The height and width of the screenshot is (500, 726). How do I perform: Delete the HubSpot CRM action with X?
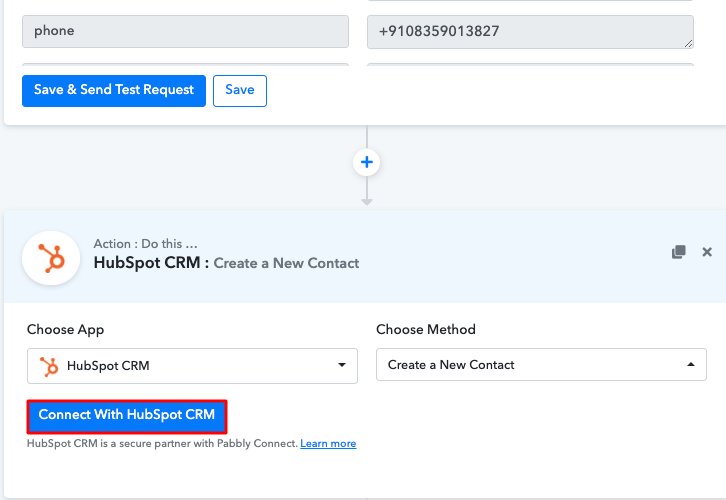pyautogui.click(x=707, y=252)
